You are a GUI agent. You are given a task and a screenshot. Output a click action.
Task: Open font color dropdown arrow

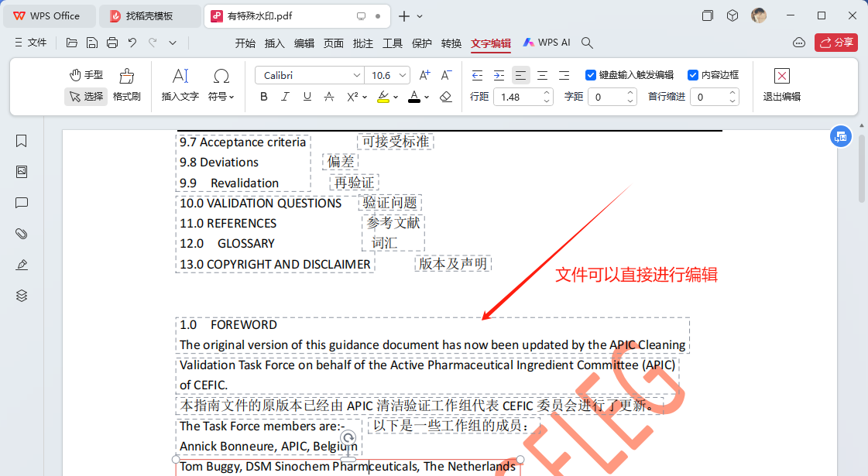click(427, 98)
